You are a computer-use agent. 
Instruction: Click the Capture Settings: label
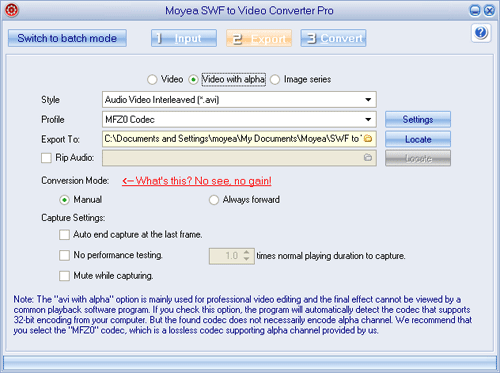[73, 218]
